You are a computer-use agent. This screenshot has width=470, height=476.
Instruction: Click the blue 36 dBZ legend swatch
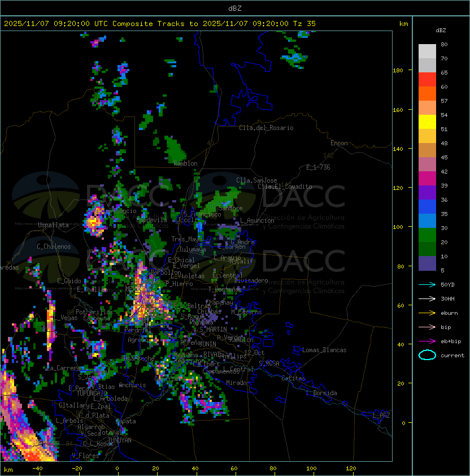427,206
